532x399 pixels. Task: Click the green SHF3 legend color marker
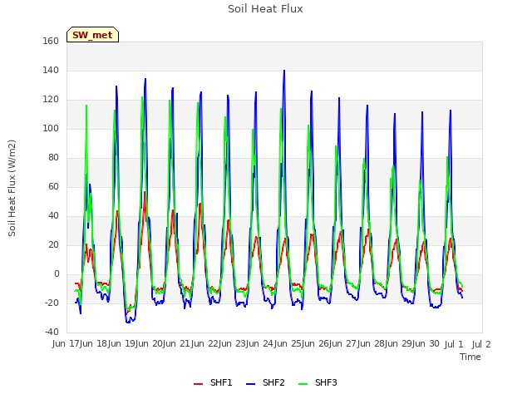pyautogui.click(x=303, y=384)
